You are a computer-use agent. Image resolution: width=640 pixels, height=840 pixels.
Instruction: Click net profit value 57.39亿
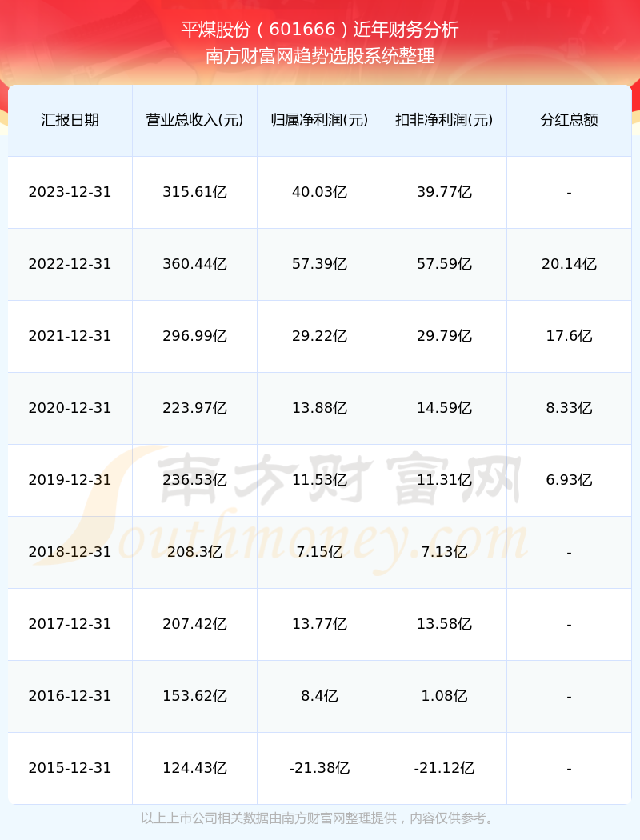point(320,264)
